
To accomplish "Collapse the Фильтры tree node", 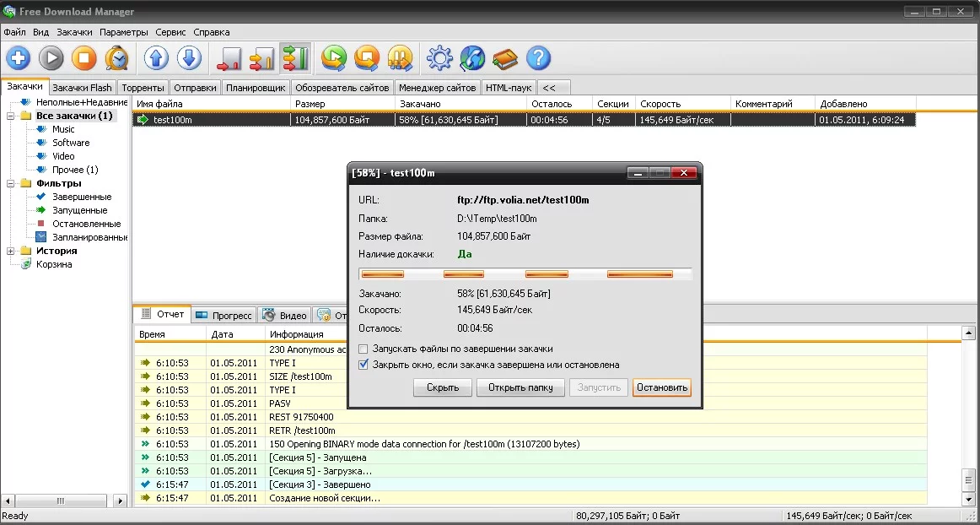I will pyautogui.click(x=11, y=183).
